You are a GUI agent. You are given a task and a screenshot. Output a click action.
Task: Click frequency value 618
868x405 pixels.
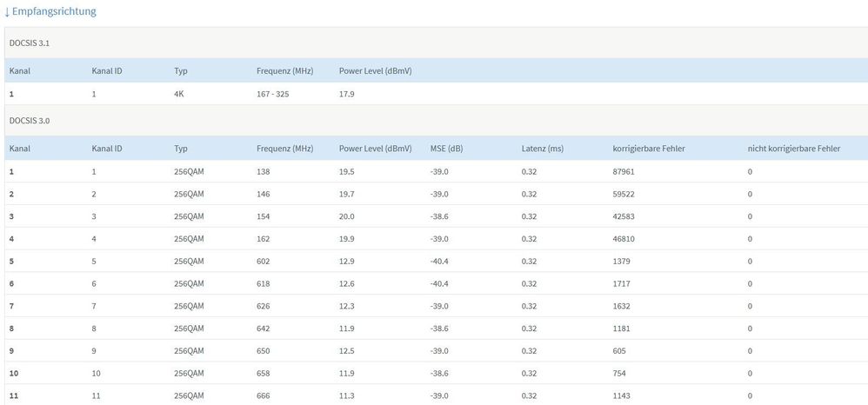click(x=264, y=284)
